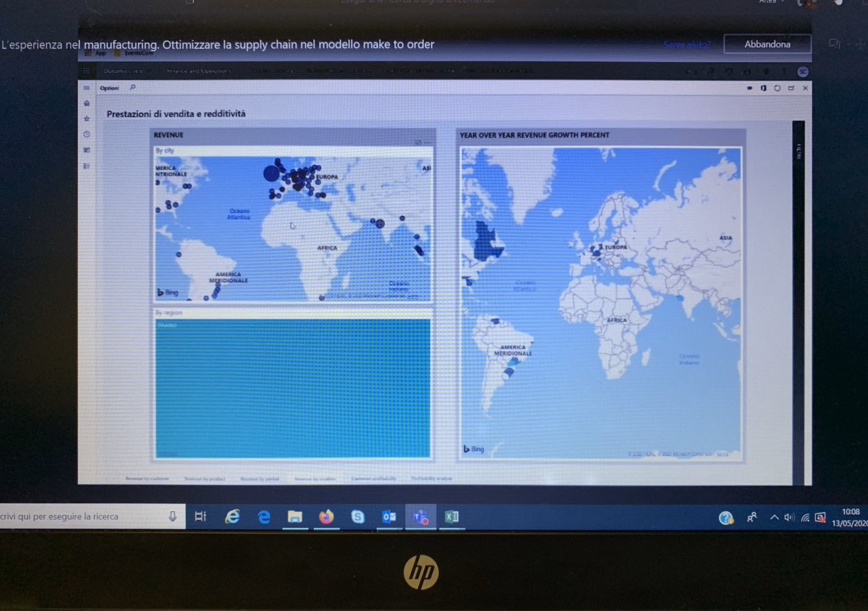Open the Customer profitability tab
Viewport: 868px width, 611px height.
coord(374,479)
